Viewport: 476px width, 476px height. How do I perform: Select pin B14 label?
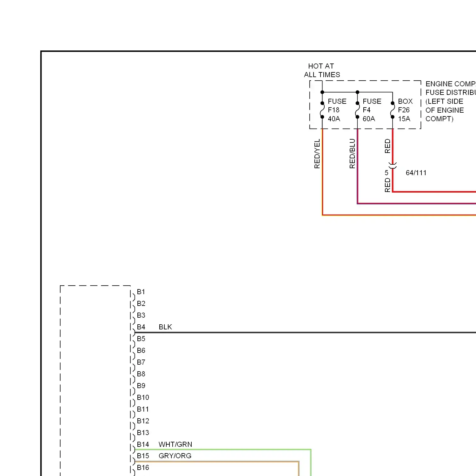[143, 444]
